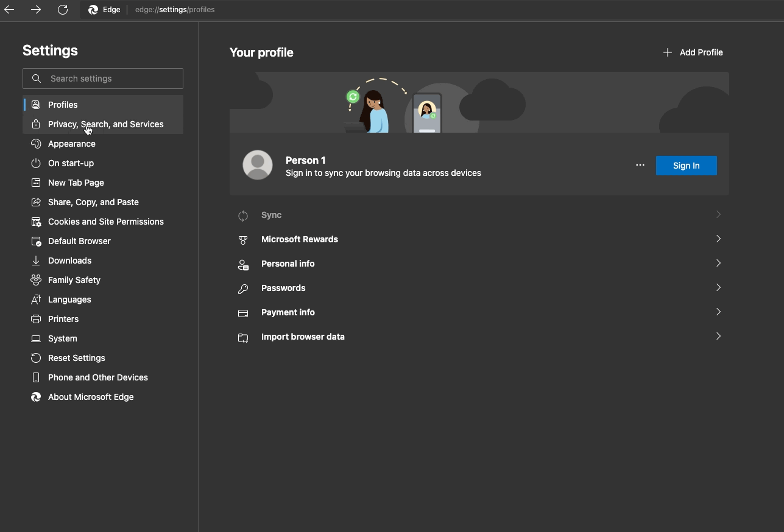Image resolution: width=784 pixels, height=532 pixels.
Task: Click the Person 1 profile name
Action: click(x=306, y=160)
